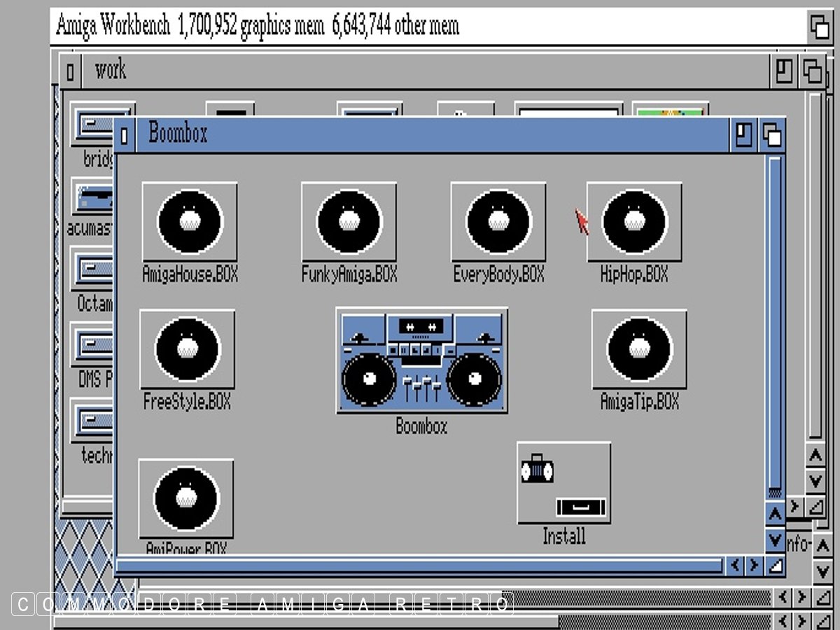Click the Boombox window zoom gadget
Screen dimensions: 840x630
[743, 134]
